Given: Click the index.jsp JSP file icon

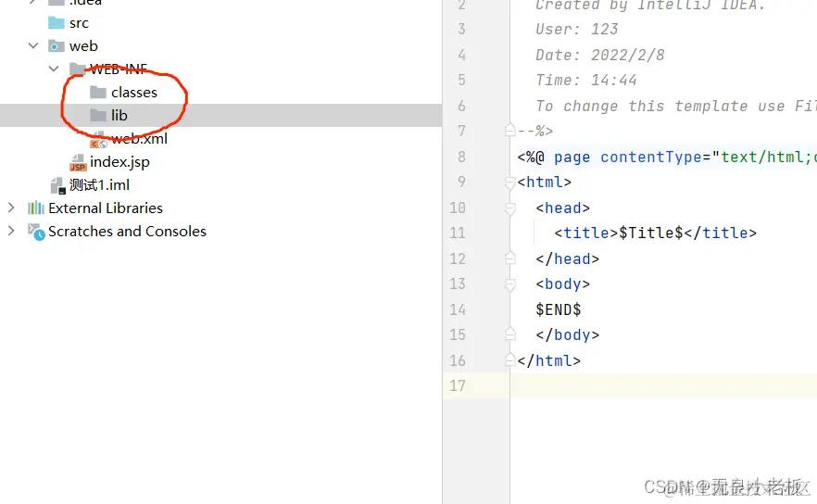Looking at the screenshot, I should 78,163.
